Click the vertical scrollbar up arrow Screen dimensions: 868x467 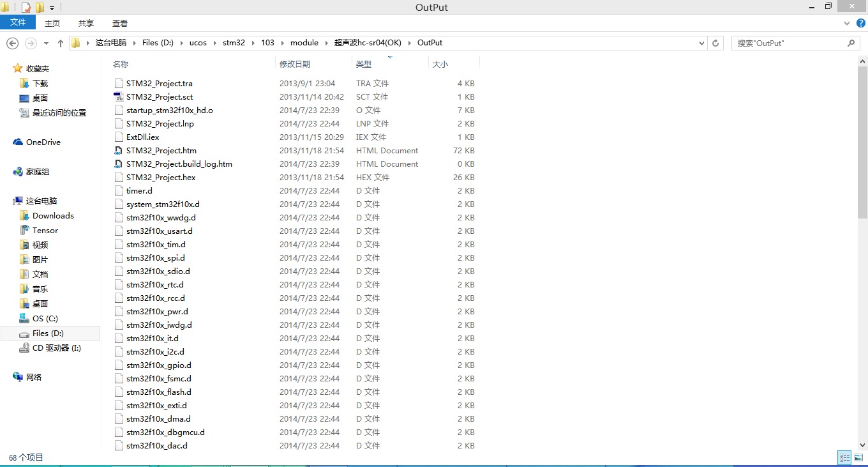(x=862, y=61)
